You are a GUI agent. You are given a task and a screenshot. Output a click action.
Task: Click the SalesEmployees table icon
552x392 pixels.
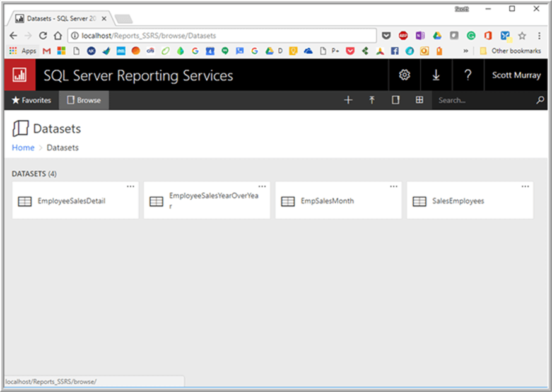pos(420,202)
